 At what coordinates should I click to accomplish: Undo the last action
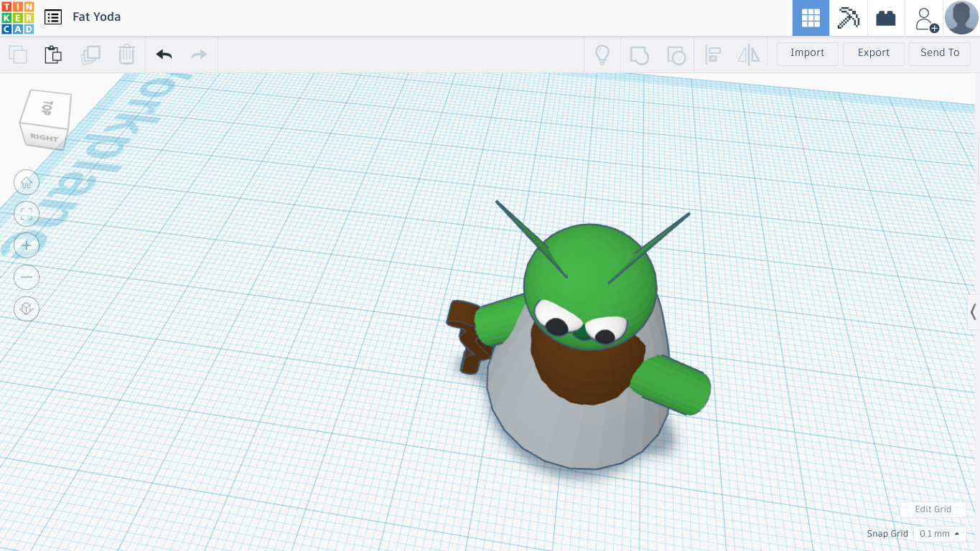click(164, 55)
